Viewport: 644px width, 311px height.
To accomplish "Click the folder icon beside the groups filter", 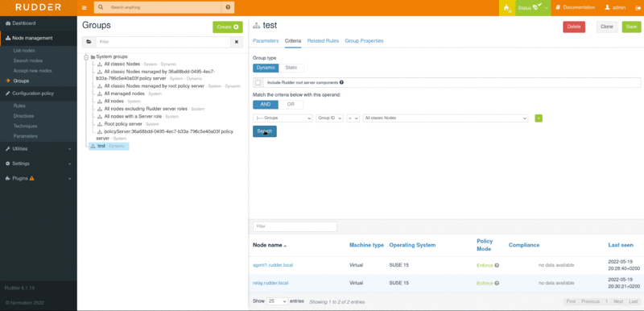I will coord(89,42).
